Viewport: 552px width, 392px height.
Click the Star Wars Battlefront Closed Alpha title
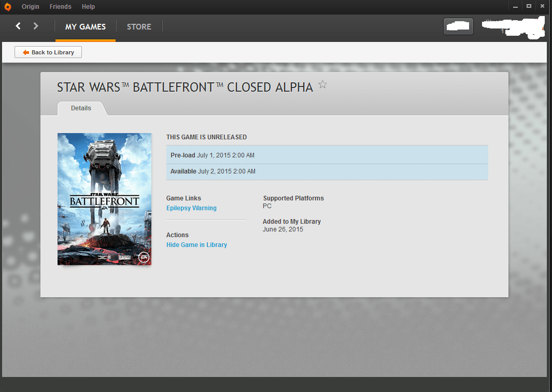185,87
